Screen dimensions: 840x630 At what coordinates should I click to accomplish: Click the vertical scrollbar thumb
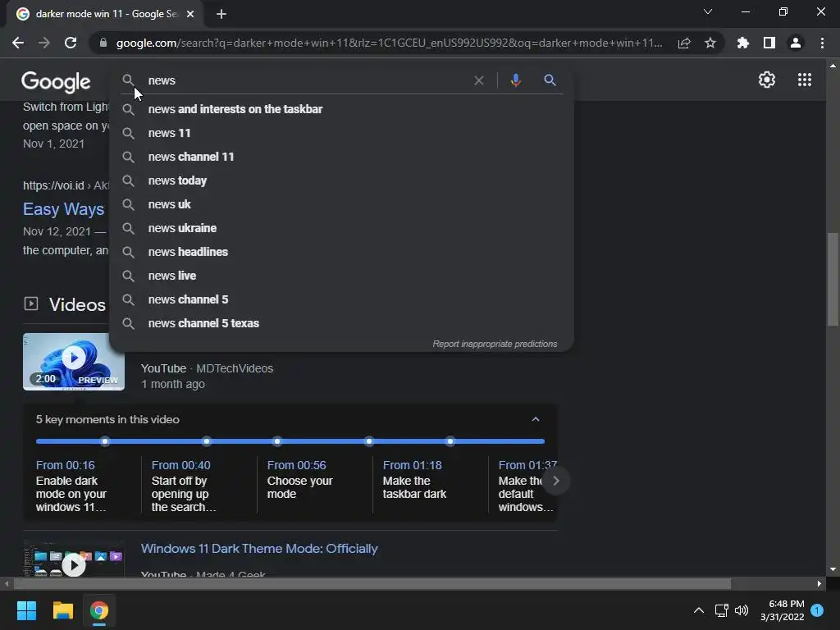(x=833, y=279)
